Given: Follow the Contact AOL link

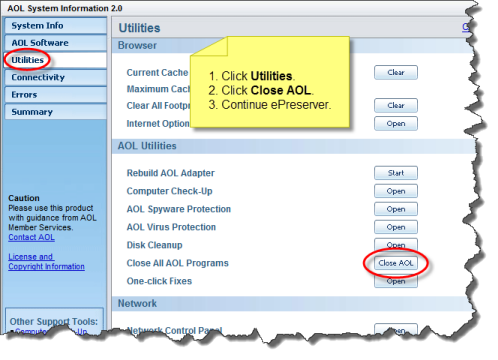Looking at the screenshot, I should pyautogui.click(x=31, y=237).
